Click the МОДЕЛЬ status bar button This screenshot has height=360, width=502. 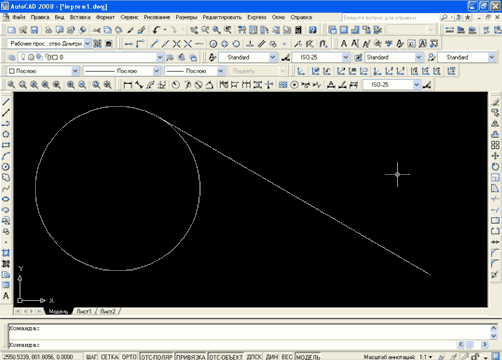308,357
